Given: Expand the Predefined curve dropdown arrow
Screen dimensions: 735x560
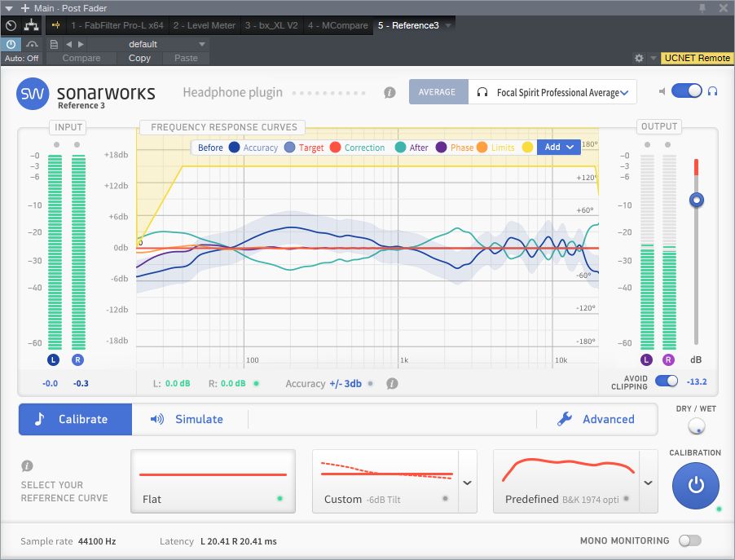Looking at the screenshot, I should pyautogui.click(x=649, y=482).
